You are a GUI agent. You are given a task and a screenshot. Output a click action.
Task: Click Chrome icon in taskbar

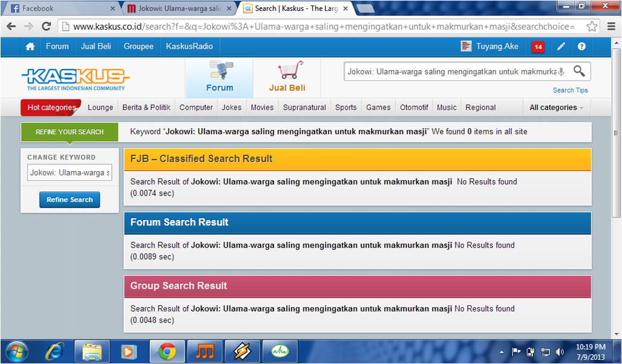tap(167, 352)
